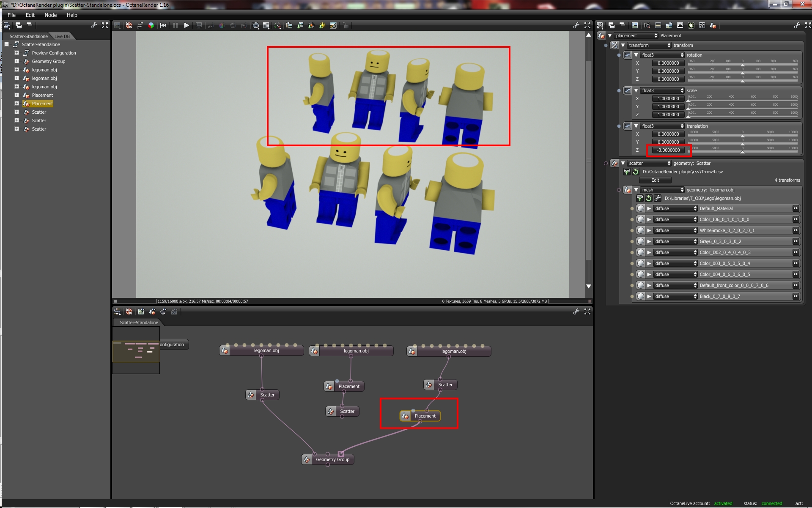Toggle eye icon for Gray6_0_3_0_3_0_2
Viewport: 812px width, 508px height.
coord(796,241)
